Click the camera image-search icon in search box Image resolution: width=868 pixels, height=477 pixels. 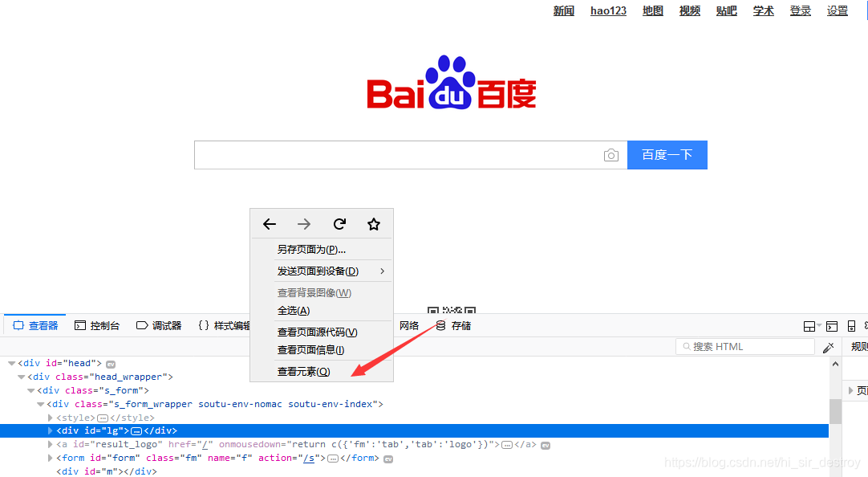pyautogui.click(x=610, y=155)
